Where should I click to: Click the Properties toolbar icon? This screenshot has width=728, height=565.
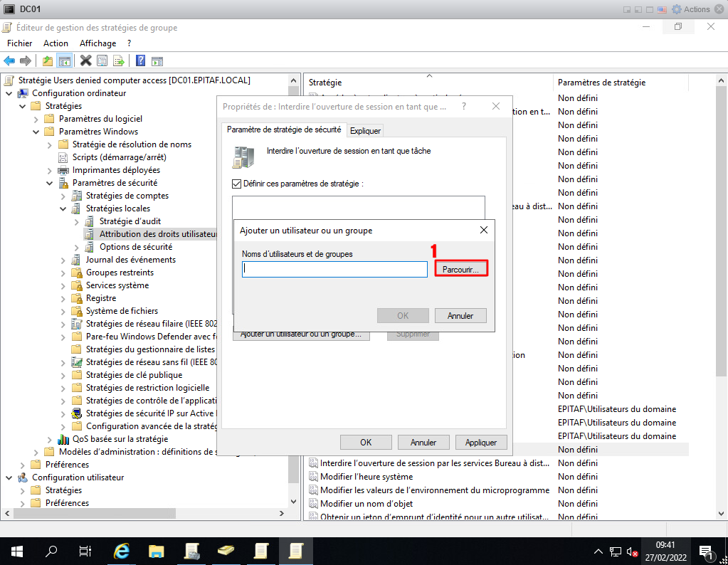tap(102, 60)
